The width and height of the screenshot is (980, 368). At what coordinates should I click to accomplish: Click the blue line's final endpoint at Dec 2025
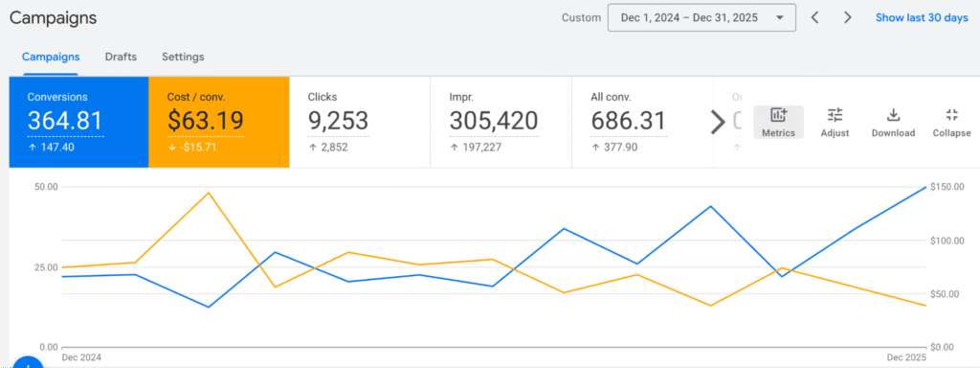(x=925, y=187)
